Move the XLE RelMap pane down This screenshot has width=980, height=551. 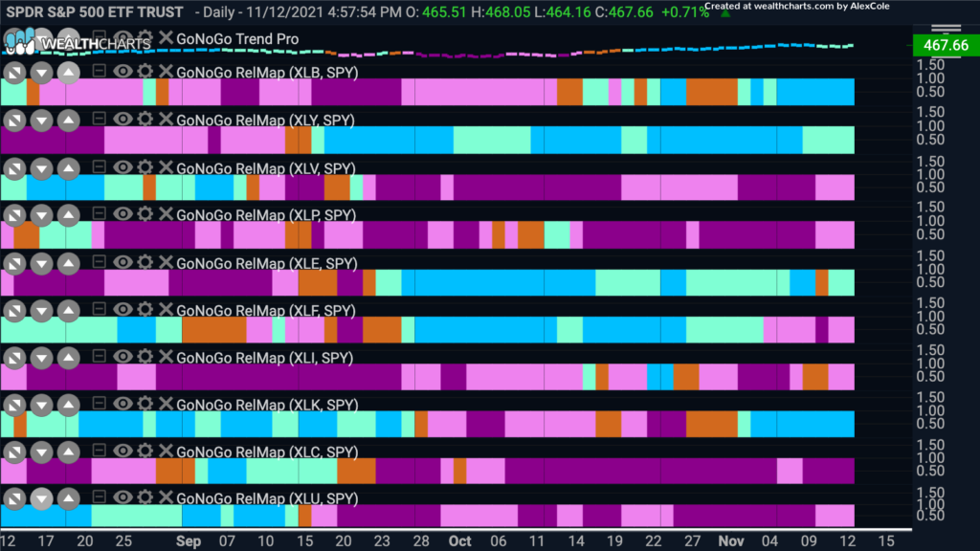click(x=42, y=264)
